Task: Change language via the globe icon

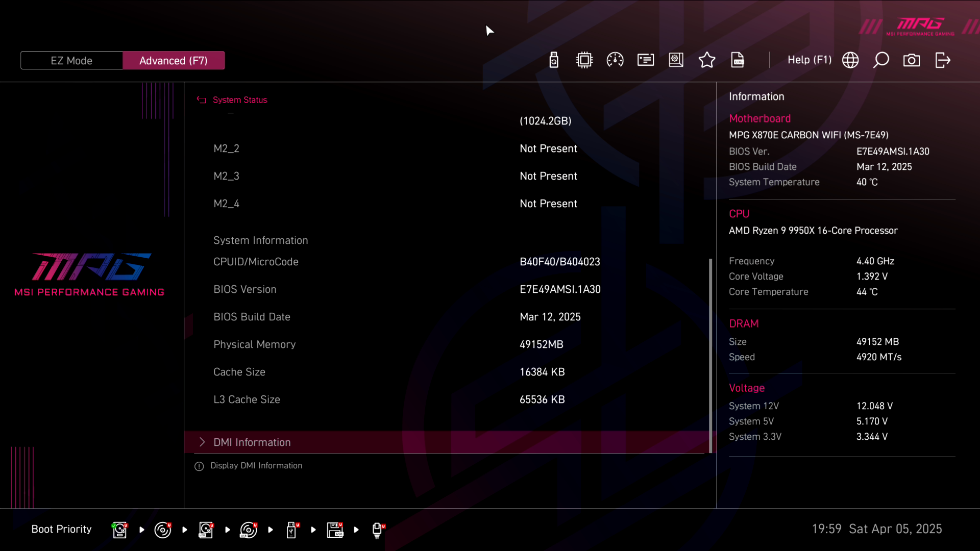Action: tap(850, 60)
